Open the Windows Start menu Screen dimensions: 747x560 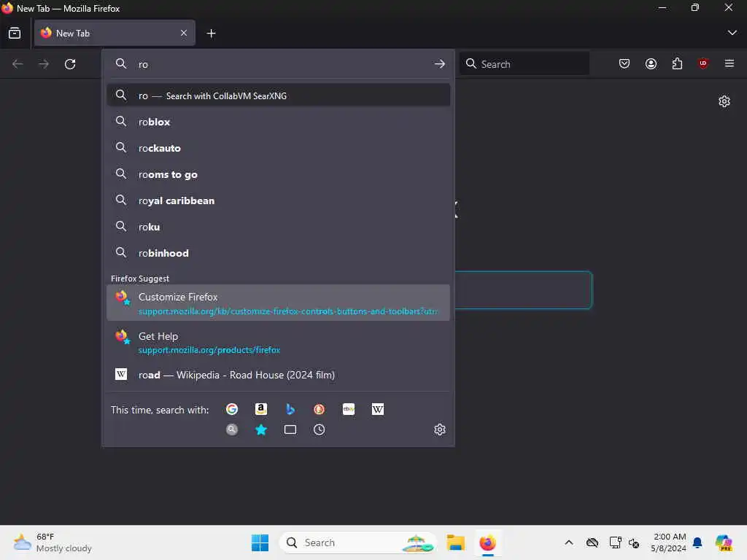[260, 542]
